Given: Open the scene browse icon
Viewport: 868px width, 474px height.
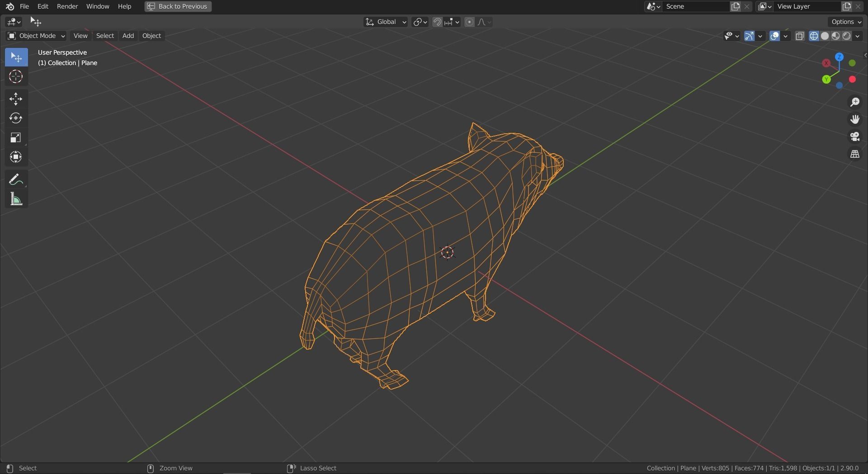Looking at the screenshot, I should [653, 6].
